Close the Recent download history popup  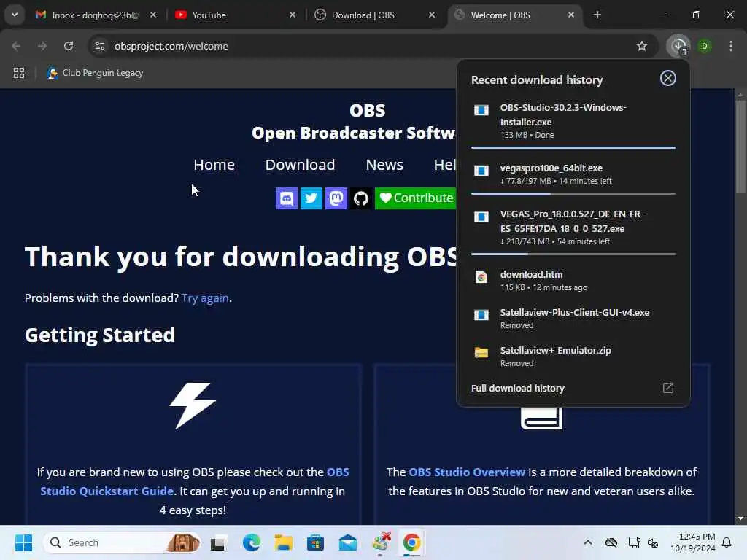pyautogui.click(x=668, y=78)
